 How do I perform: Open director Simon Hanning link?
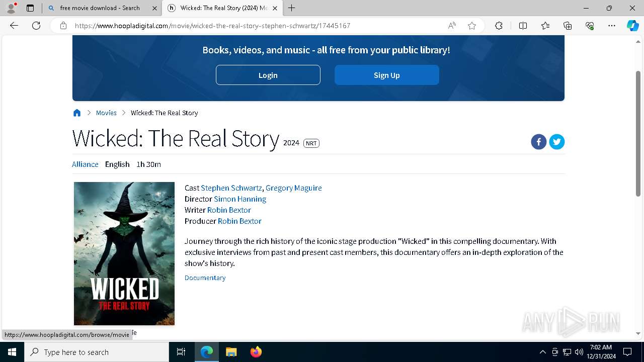coord(240,199)
